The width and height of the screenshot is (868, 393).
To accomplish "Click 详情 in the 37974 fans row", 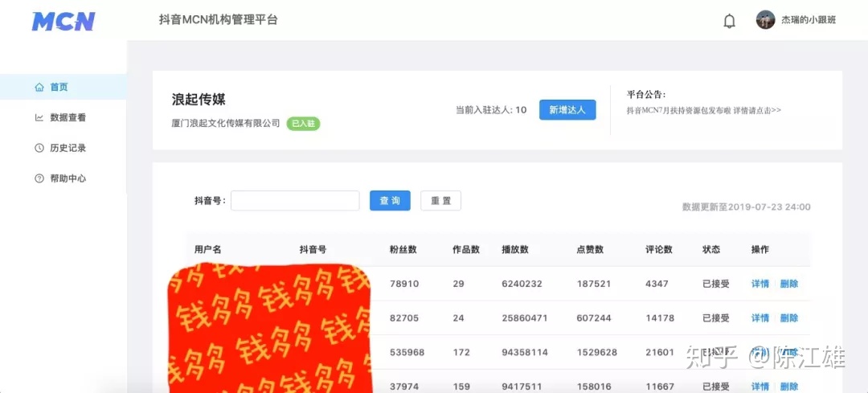I will point(760,387).
